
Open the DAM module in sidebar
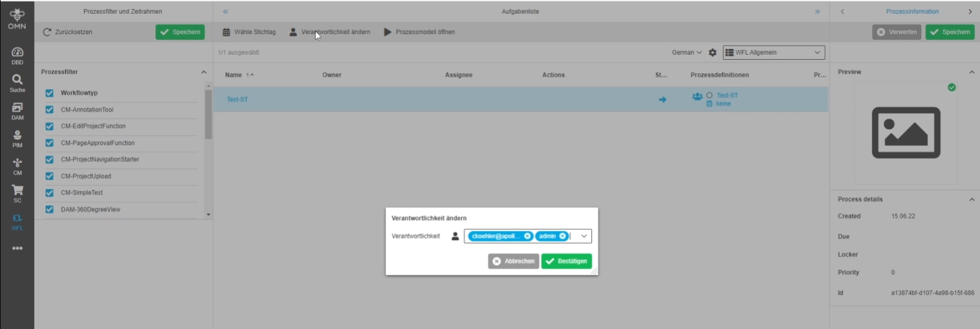click(x=17, y=111)
